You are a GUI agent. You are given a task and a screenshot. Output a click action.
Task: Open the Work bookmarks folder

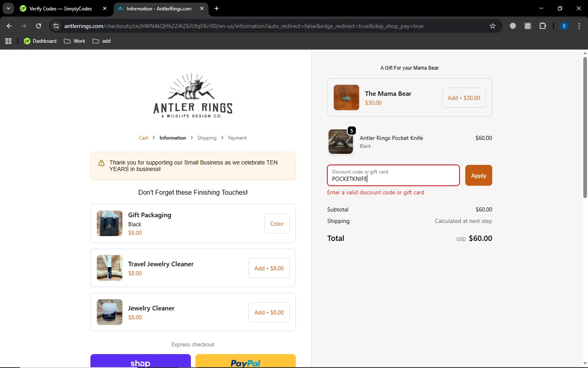(x=74, y=41)
